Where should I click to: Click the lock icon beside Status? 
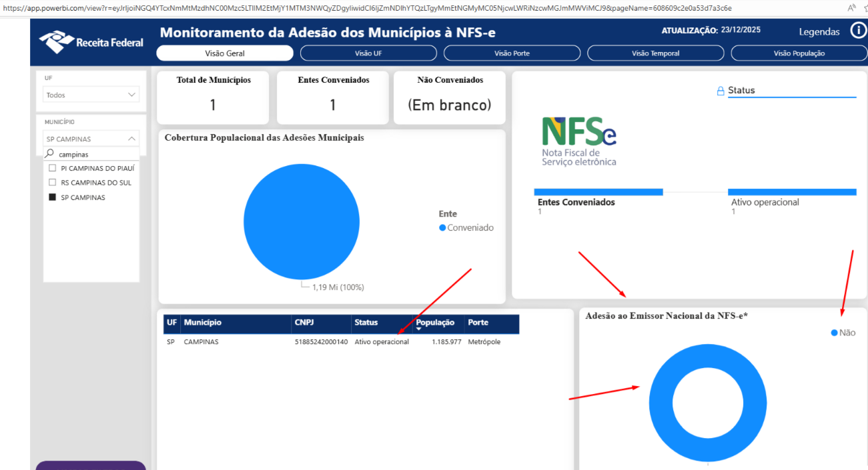[720, 91]
